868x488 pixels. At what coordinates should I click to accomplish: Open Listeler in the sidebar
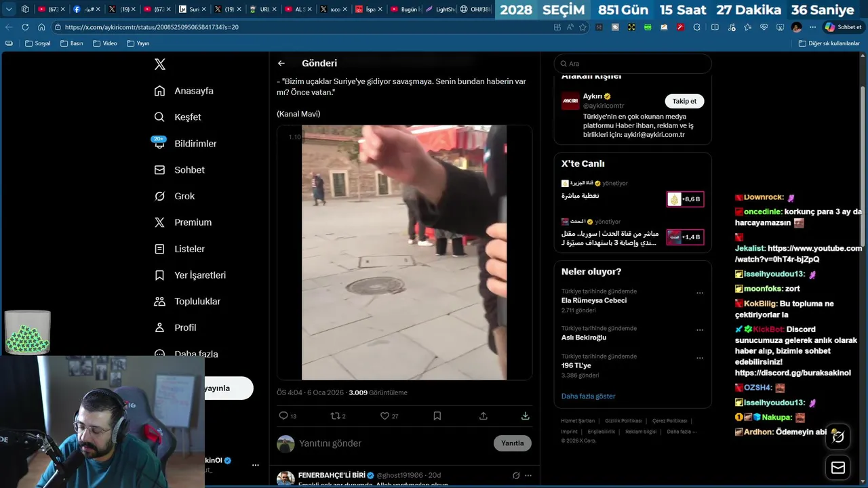[x=179, y=249]
